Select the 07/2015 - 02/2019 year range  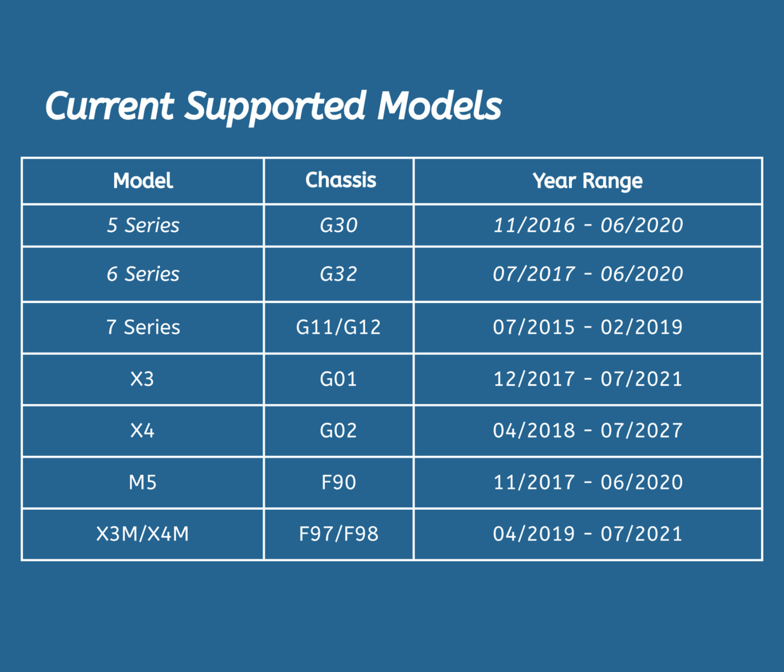[x=588, y=327]
